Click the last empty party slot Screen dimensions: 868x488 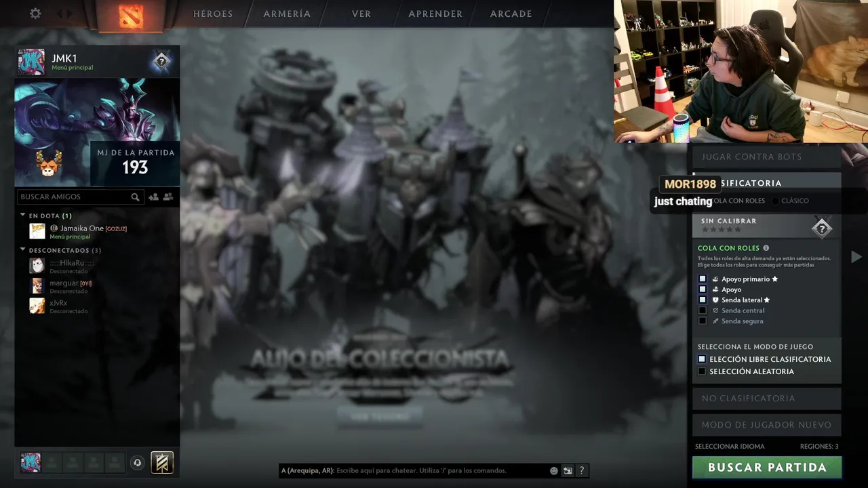[x=115, y=462]
